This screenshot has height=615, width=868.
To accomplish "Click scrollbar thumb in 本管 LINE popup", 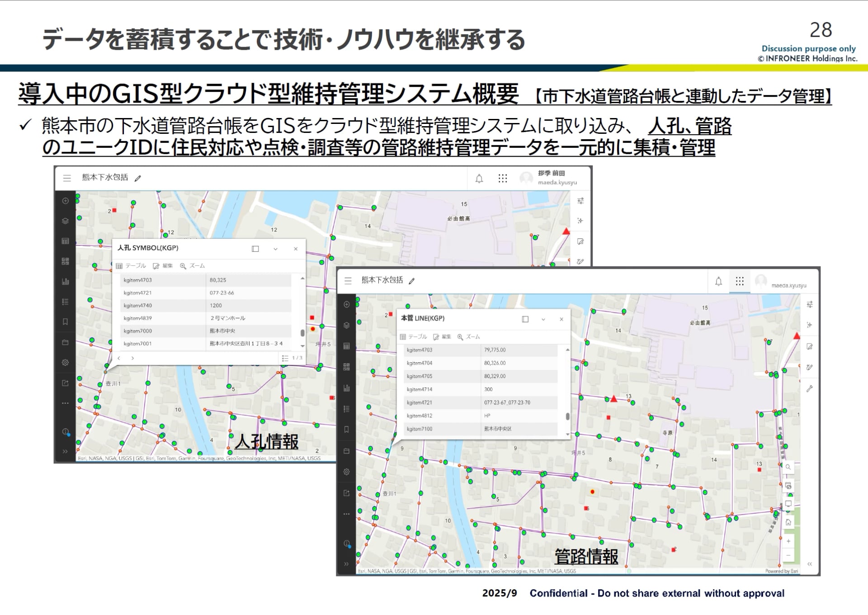I will point(567,416).
